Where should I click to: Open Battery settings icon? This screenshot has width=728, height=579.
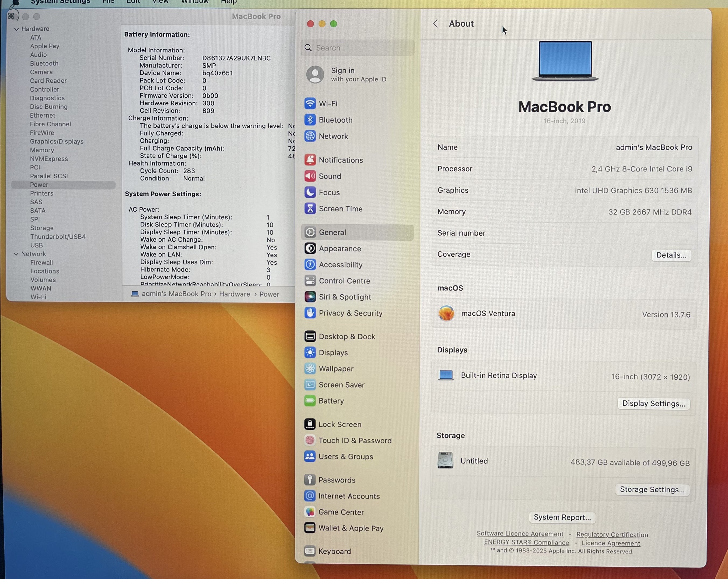tap(310, 401)
